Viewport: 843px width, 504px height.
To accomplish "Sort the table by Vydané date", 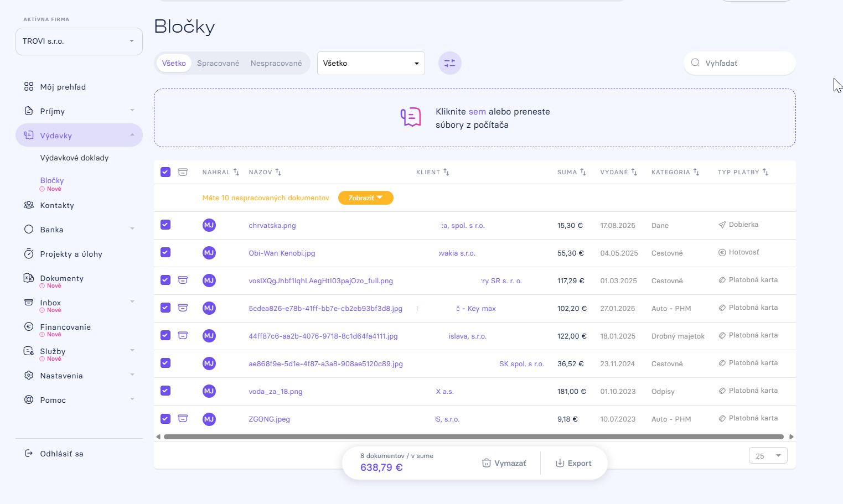I will pos(634,172).
